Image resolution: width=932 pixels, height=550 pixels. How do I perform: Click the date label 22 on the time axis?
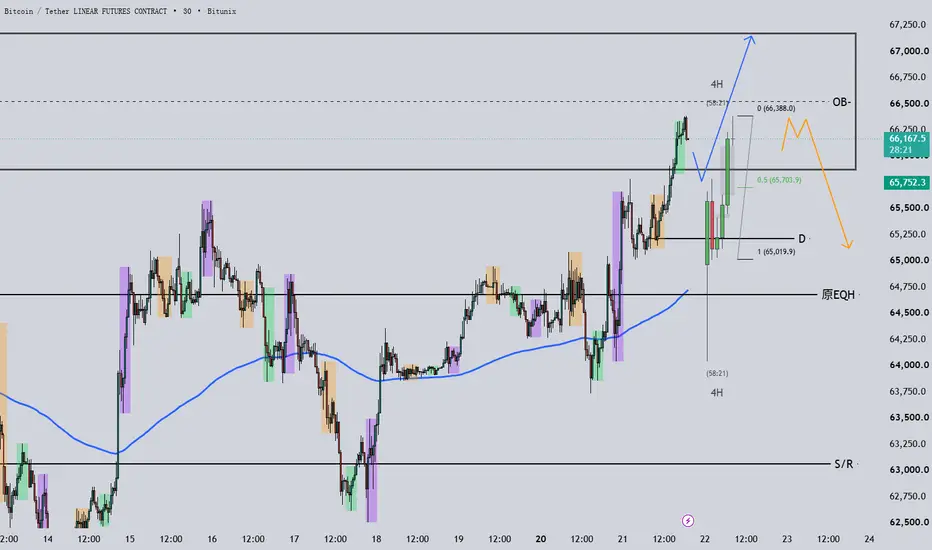[705, 539]
